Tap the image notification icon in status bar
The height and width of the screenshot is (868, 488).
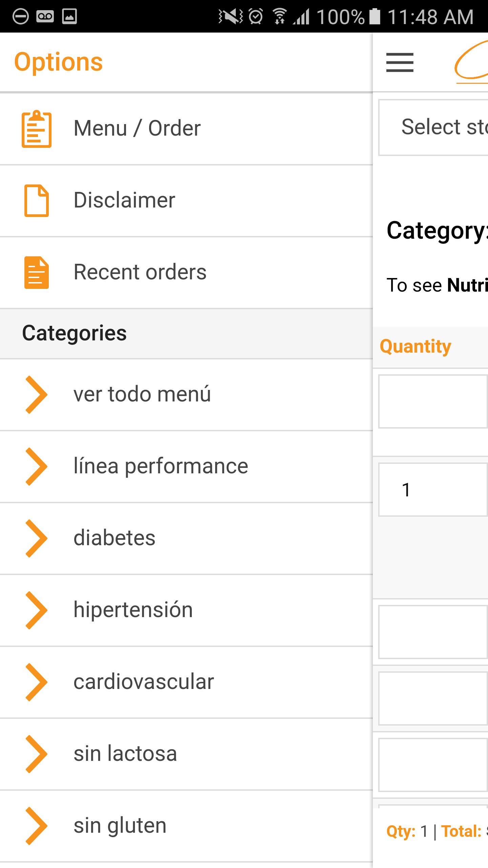click(x=69, y=16)
